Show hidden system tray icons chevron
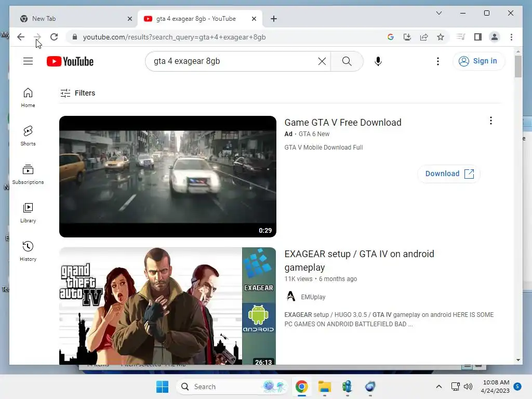The image size is (532, 399). point(438,387)
